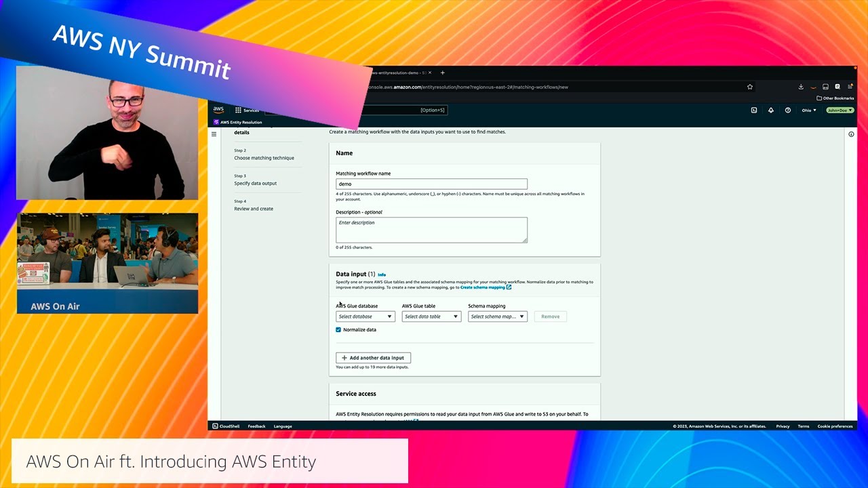Open browser downloads icon
This screenshot has width=868, height=488.
[x=801, y=87]
